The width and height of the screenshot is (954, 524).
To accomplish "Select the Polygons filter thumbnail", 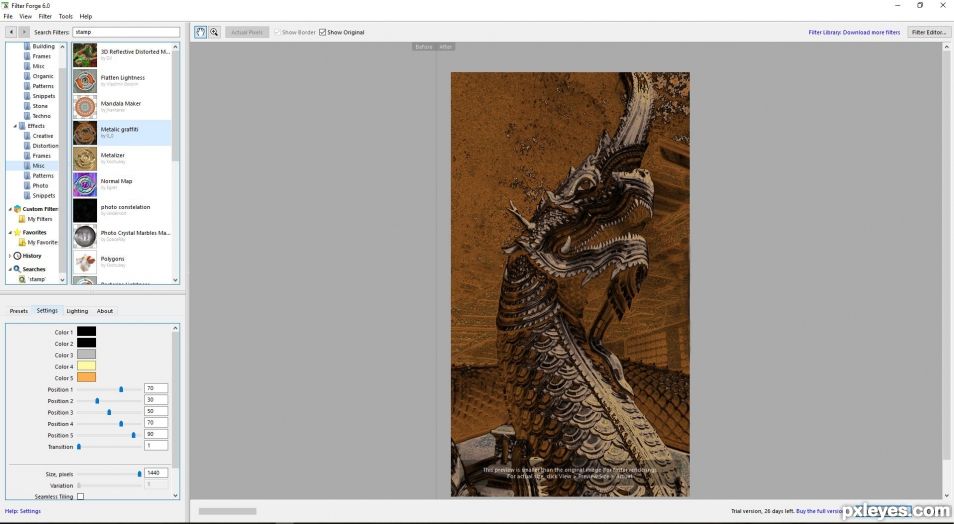I will point(85,262).
